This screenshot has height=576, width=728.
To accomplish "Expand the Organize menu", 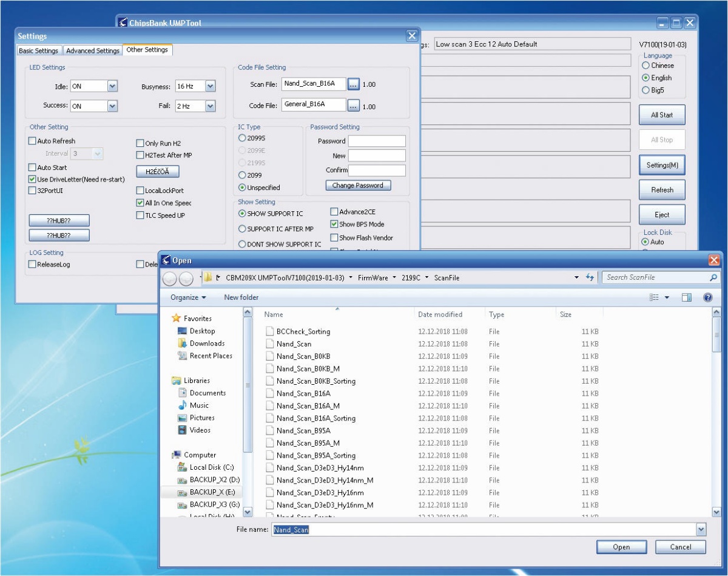I will tap(188, 297).
